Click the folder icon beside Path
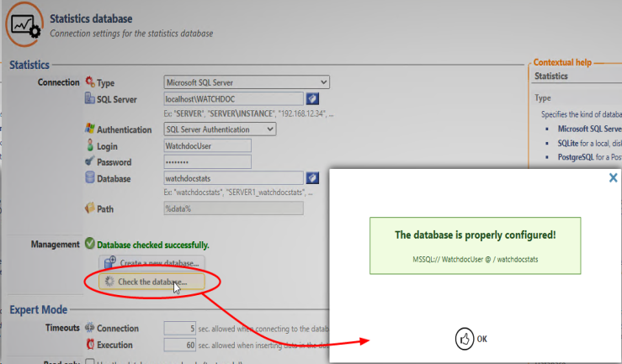 click(x=90, y=208)
